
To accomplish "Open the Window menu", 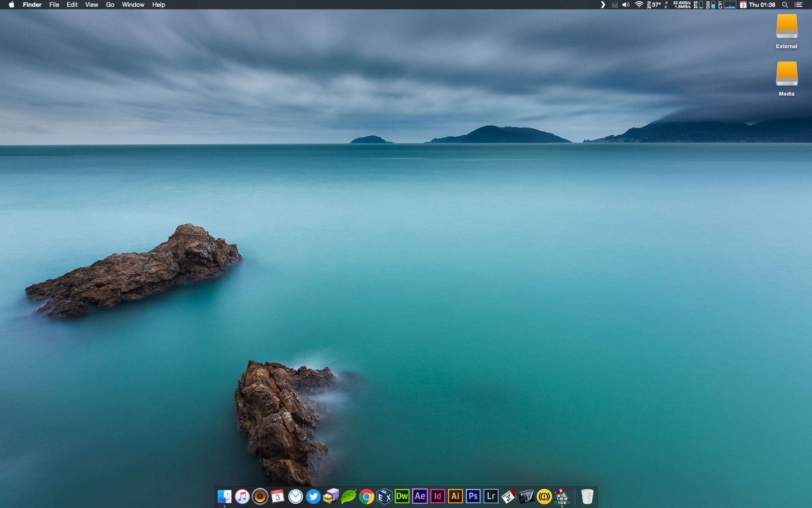I will click(133, 5).
